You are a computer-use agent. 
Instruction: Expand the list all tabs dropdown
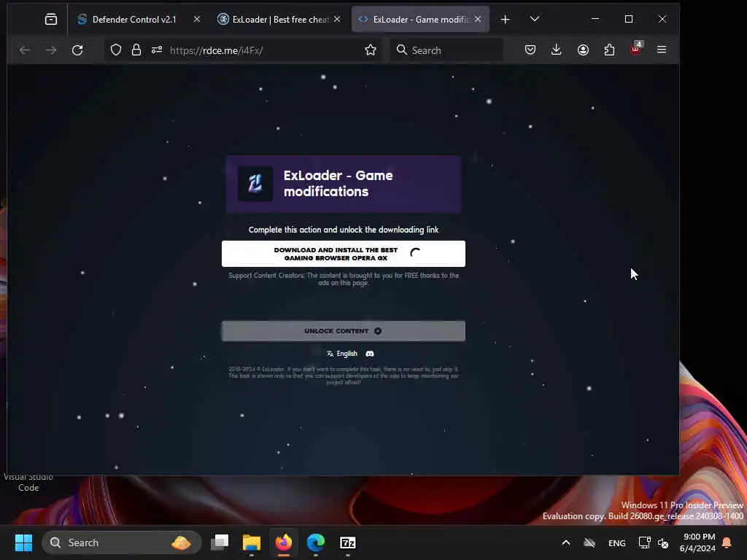535,19
